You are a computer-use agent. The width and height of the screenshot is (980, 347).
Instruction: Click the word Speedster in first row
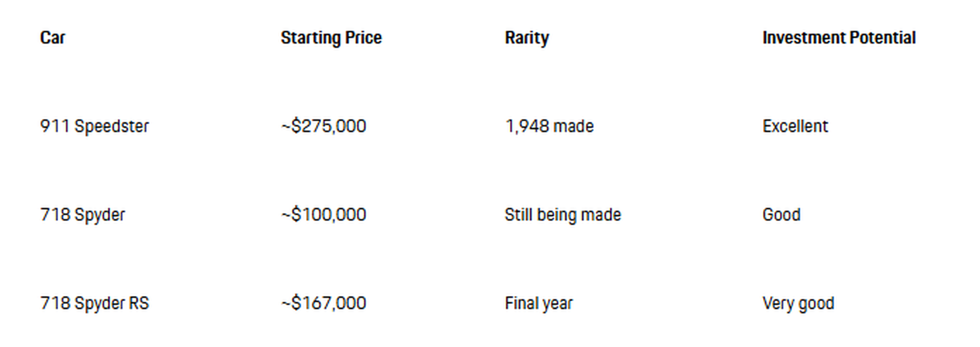[x=112, y=126]
